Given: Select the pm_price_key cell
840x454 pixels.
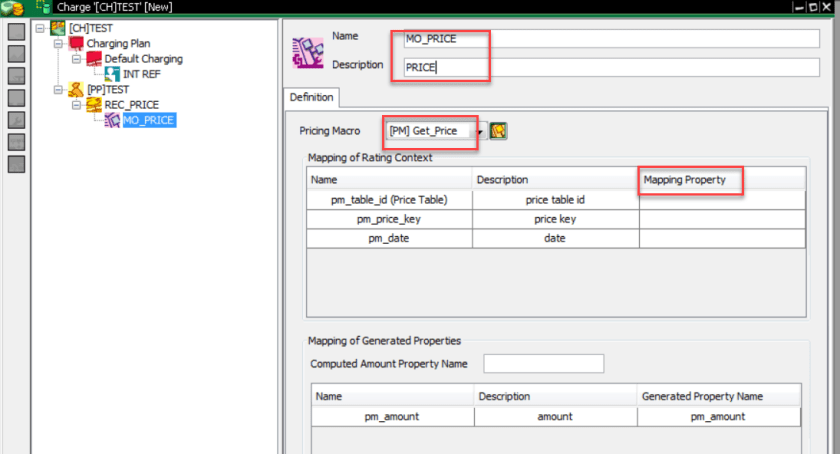Looking at the screenshot, I should click(x=389, y=219).
